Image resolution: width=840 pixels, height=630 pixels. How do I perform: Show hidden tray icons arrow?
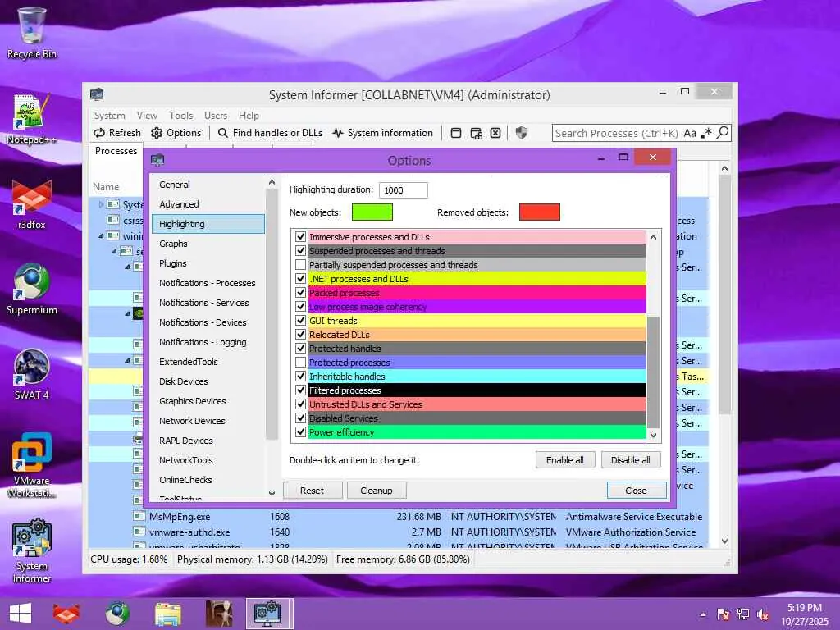tap(703, 614)
